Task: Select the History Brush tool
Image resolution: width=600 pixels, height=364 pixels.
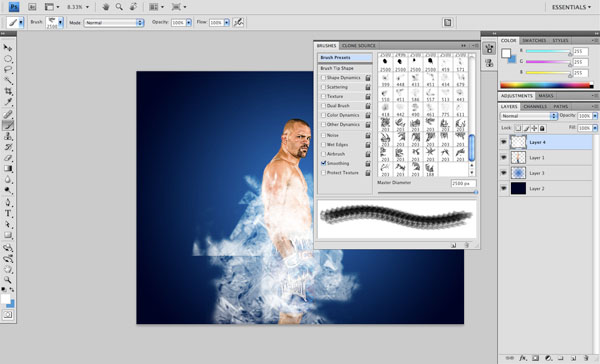Action: [x=8, y=147]
